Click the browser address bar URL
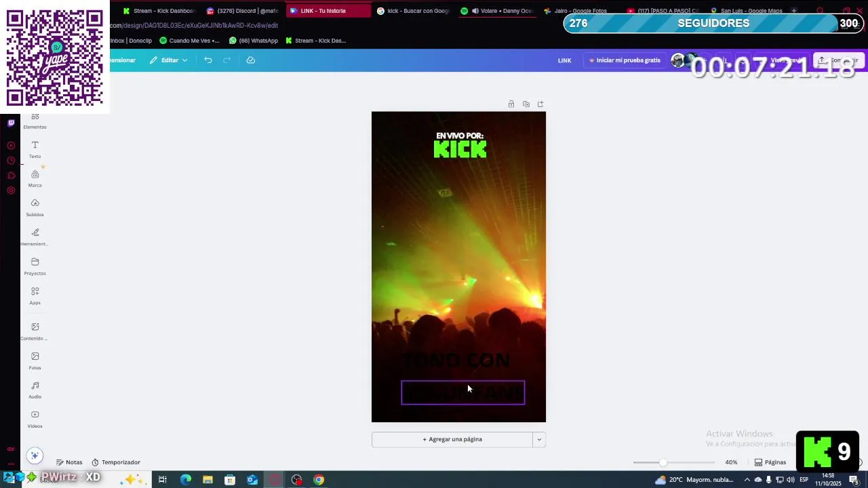 point(194,26)
